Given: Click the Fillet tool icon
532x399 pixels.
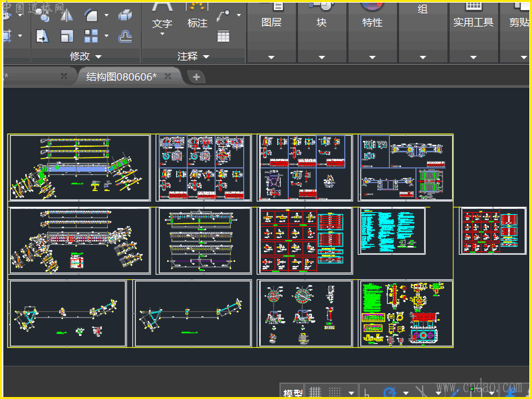Looking at the screenshot, I should pyautogui.click(x=92, y=15).
